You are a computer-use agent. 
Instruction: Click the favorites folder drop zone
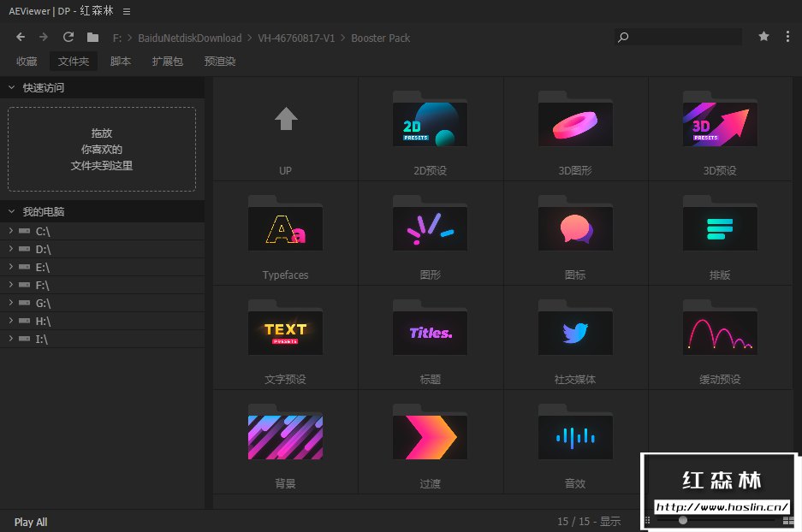(102, 149)
